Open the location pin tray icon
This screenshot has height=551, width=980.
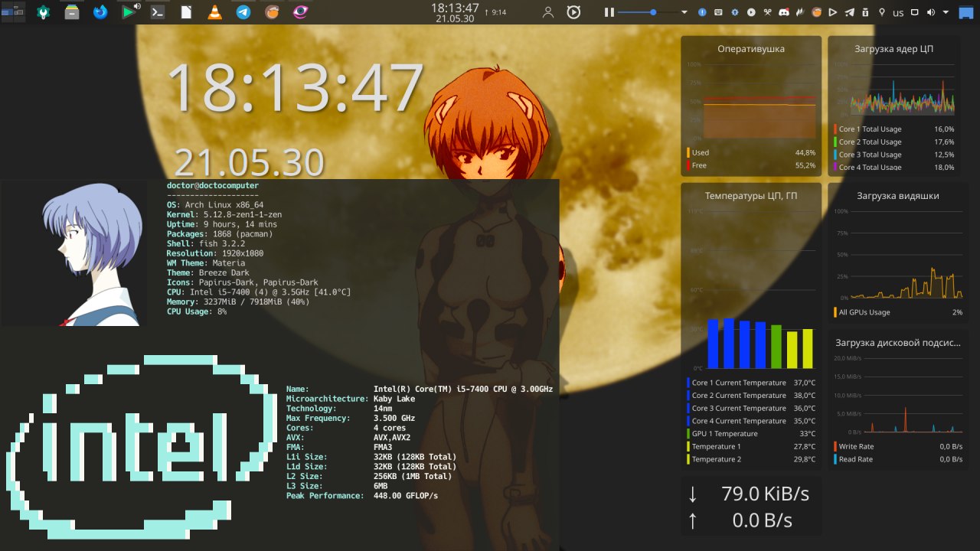882,12
